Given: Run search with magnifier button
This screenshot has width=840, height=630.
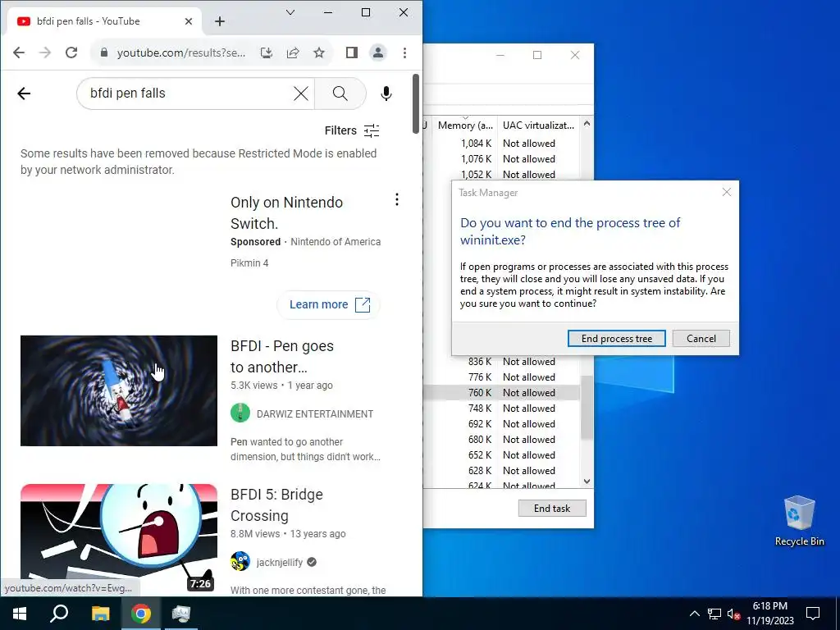Looking at the screenshot, I should pos(340,94).
